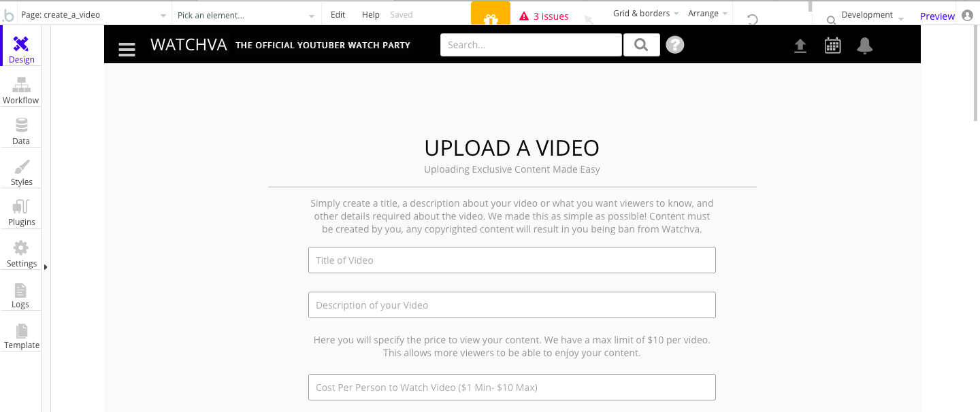The image size is (980, 412).
Task: Expand the Arrange menu
Action: pyautogui.click(x=708, y=14)
